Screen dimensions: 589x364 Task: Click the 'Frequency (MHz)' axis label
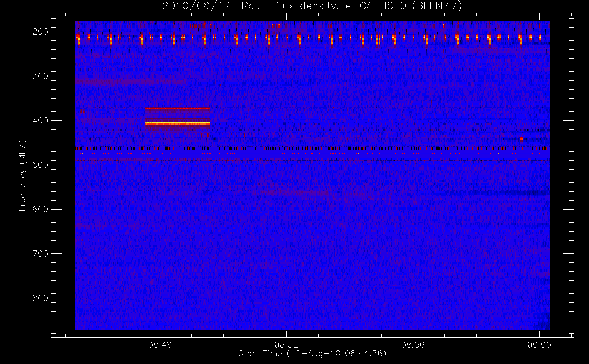coord(23,176)
